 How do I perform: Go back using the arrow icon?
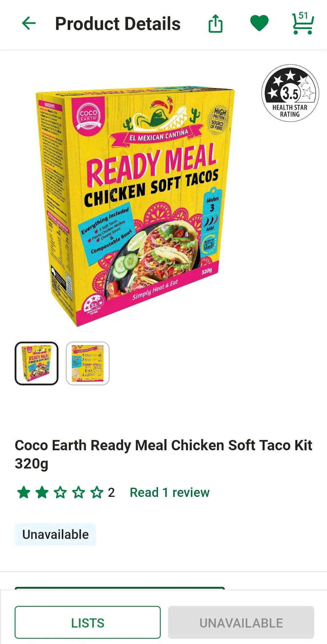coord(29,23)
